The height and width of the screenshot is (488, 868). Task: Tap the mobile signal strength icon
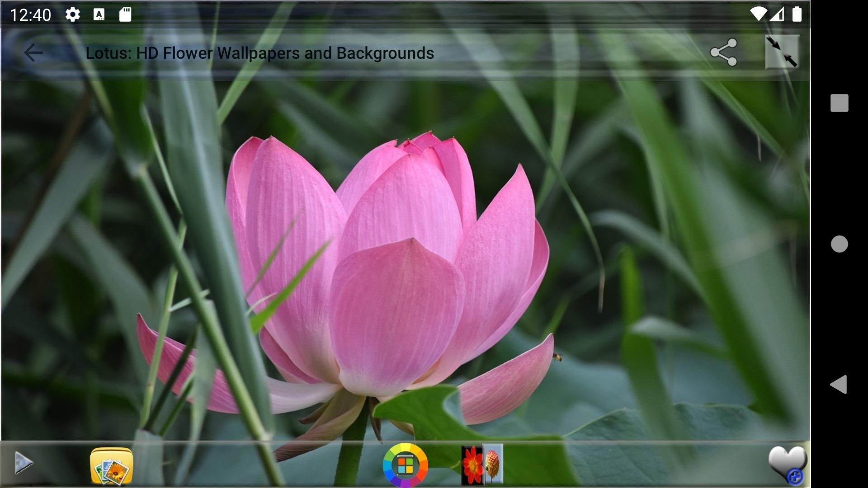777,14
